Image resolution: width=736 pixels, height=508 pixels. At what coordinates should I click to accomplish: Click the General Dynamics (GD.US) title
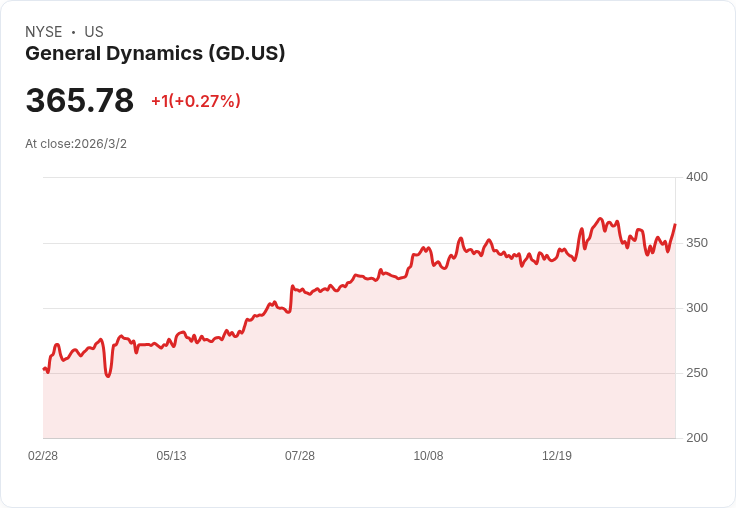point(155,53)
